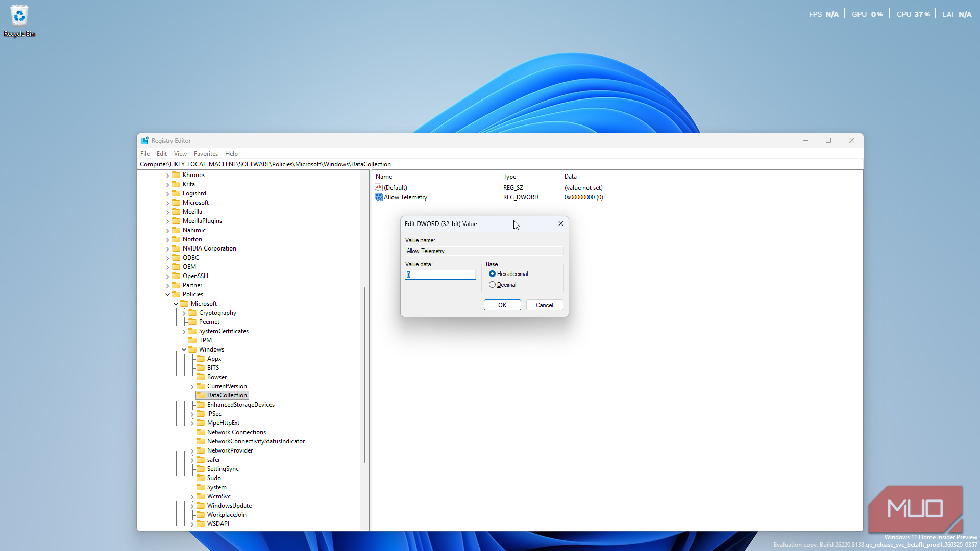This screenshot has height=551, width=980.
Task: Open the Help menu
Action: click(x=231, y=154)
